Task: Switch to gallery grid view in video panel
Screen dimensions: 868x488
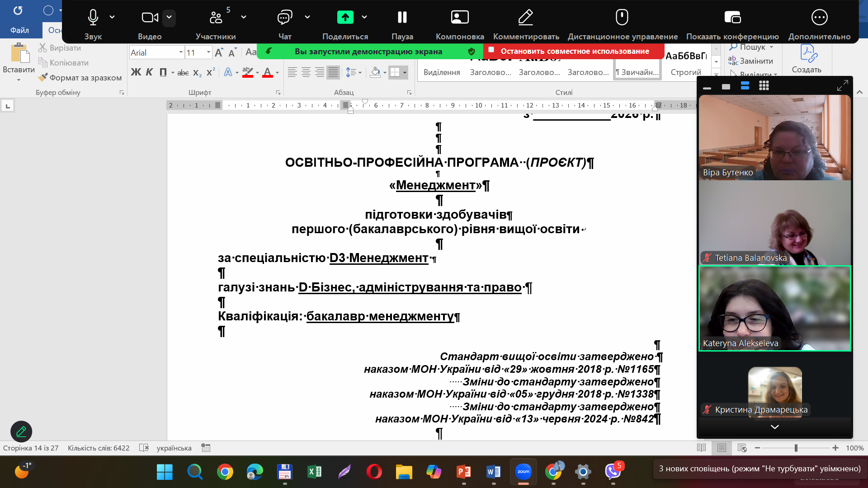Action: 764,86
